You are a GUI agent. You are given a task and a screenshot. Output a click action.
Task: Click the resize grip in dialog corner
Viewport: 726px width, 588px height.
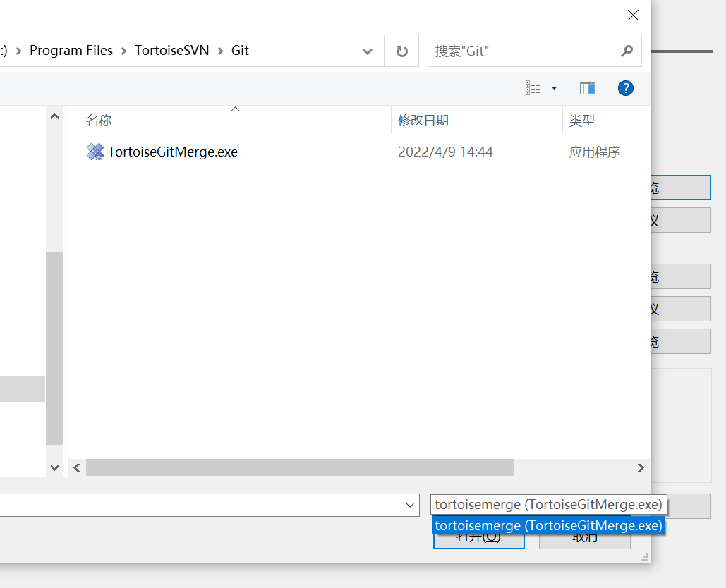(x=643, y=558)
